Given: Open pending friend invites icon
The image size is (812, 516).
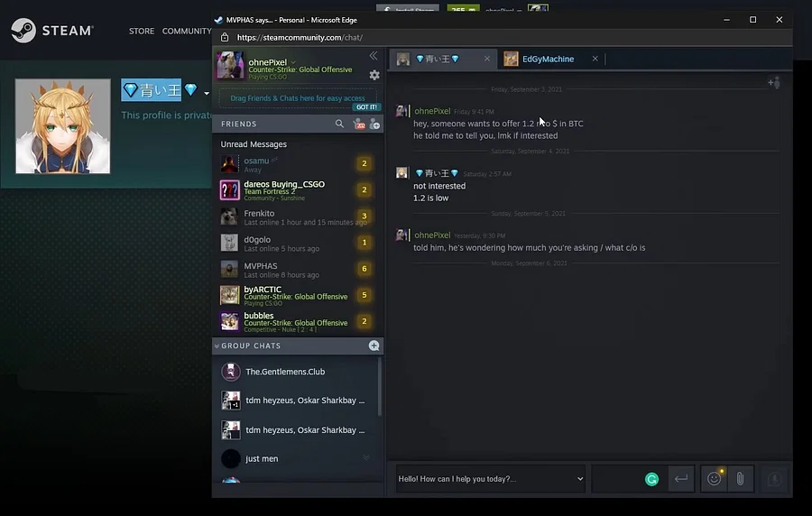Looking at the screenshot, I should (x=358, y=124).
